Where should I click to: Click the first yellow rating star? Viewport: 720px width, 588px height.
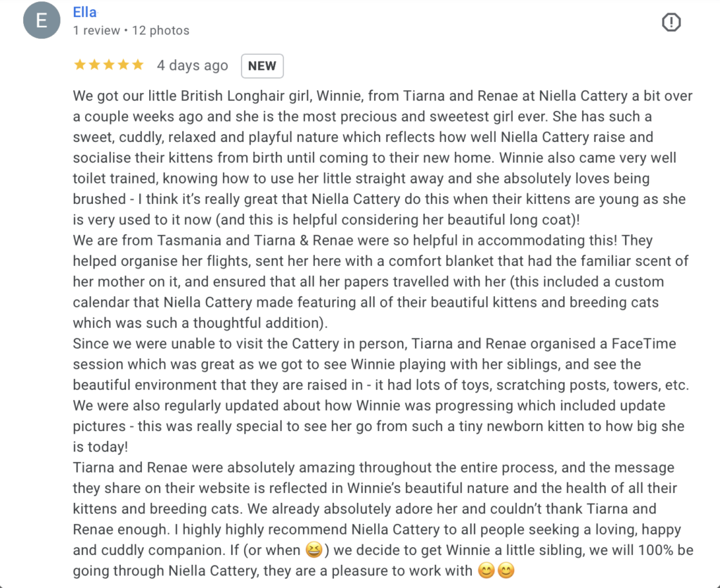(x=79, y=65)
